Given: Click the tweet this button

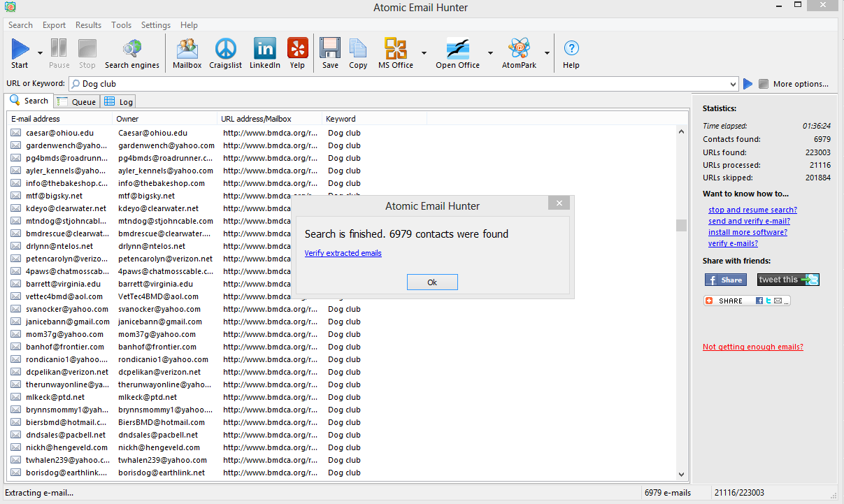Looking at the screenshot, I should (788, 280).
